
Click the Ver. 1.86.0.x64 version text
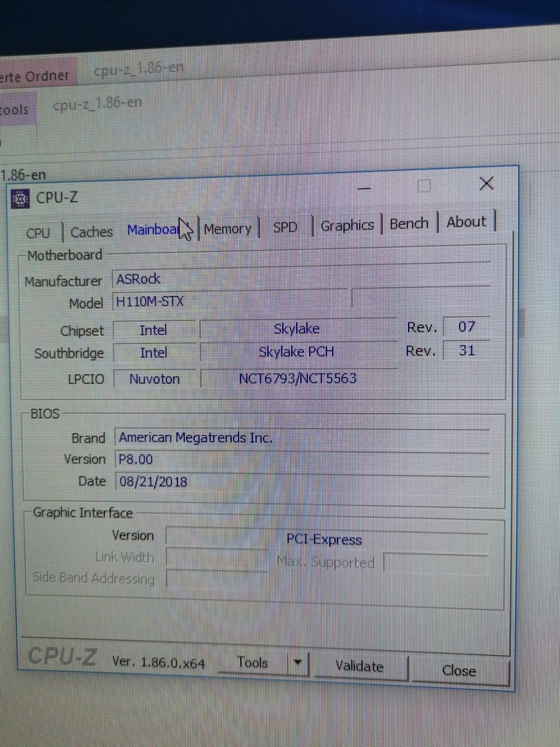point(158,662)
